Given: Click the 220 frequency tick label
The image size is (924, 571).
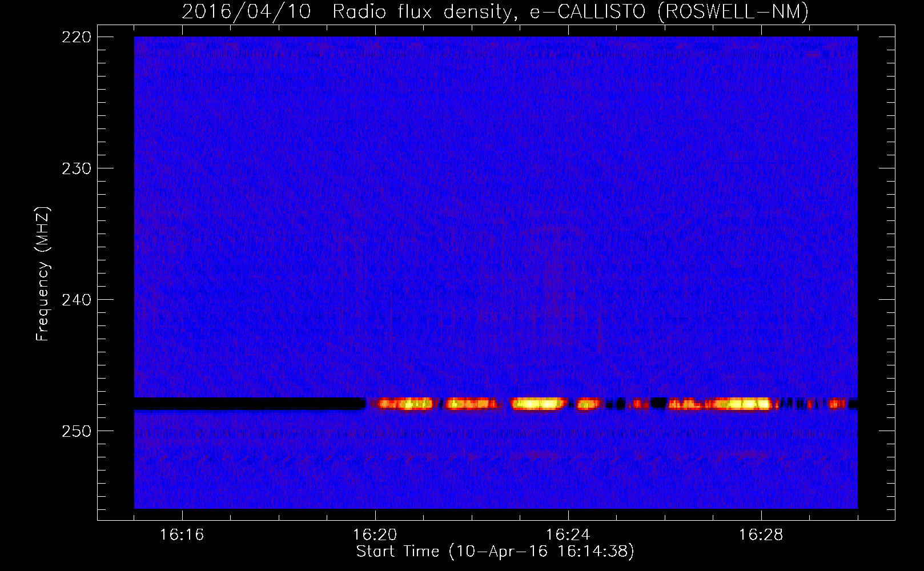Looking at the screenshot, I should click(x=76, y=37).
